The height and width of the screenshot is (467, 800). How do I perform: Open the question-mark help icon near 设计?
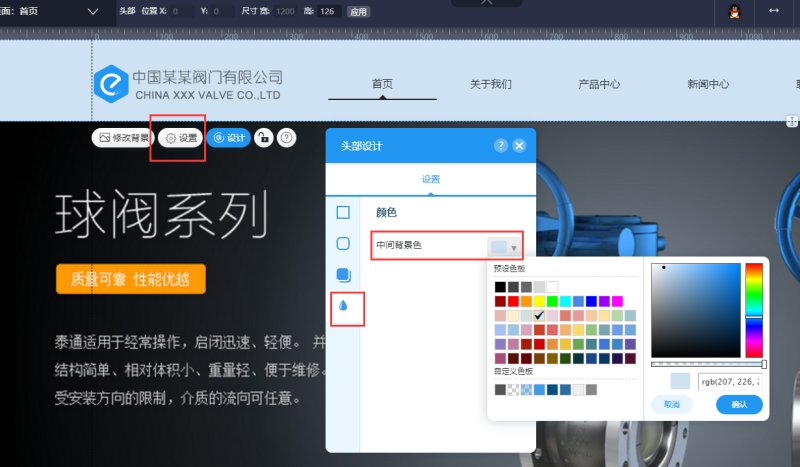(x=287, y=138)
